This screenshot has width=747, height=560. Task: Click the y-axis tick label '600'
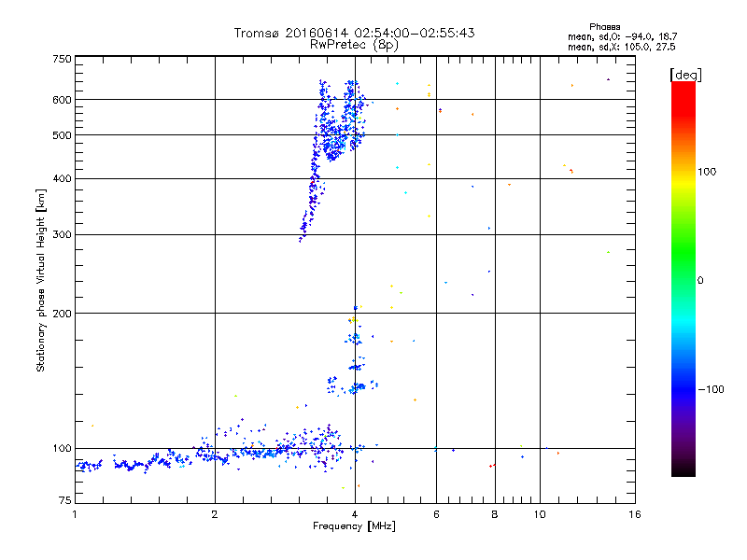62,100
